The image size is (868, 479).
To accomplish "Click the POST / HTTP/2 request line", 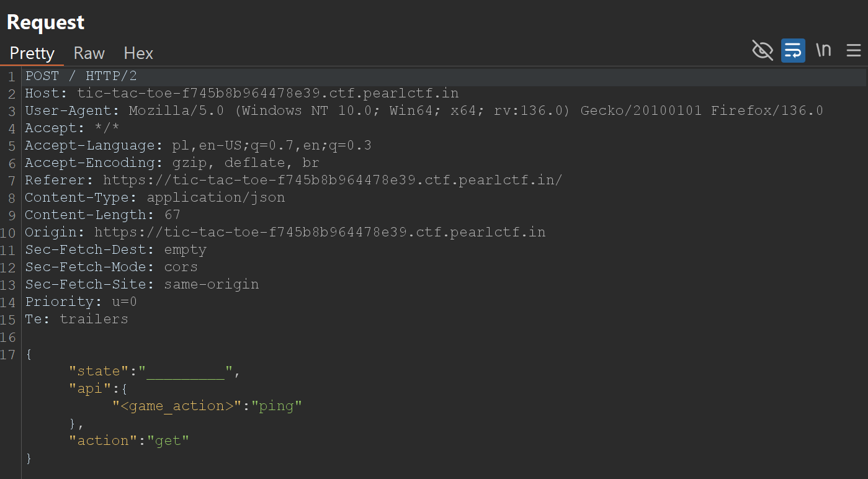I will tap(81, 76).
